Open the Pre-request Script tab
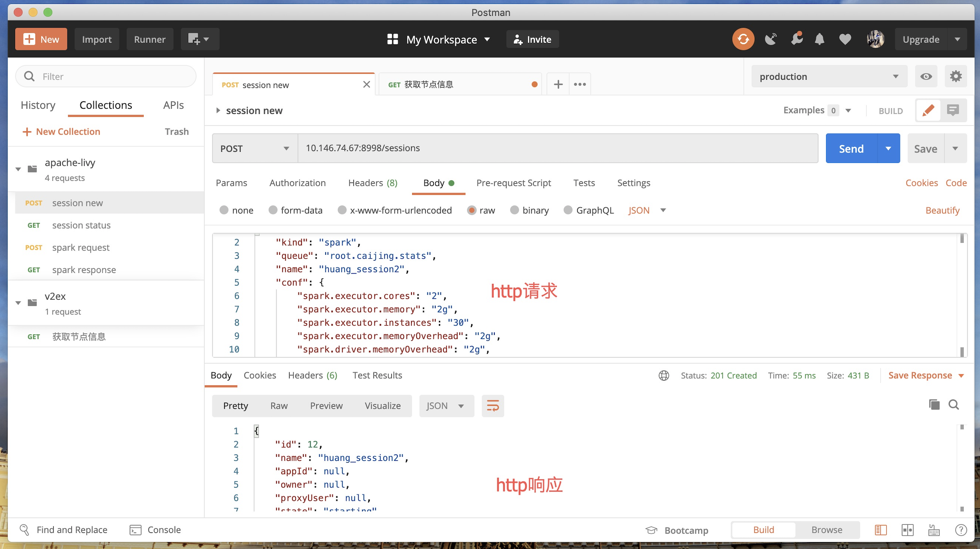980x549 pixels. click(513, 183)
